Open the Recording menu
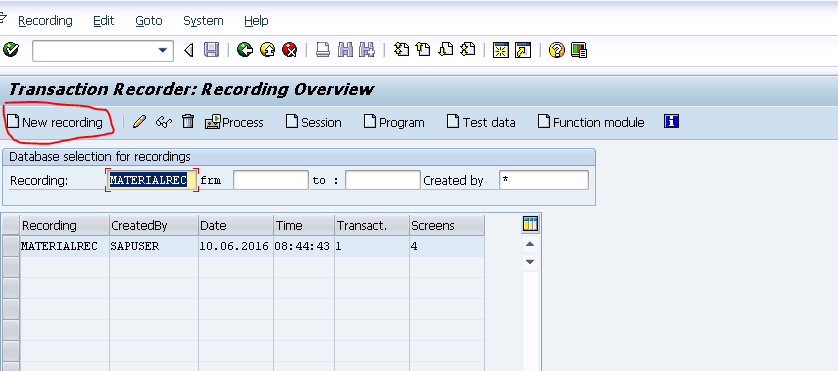Screen dimensions: 838x371 (45, 21)
